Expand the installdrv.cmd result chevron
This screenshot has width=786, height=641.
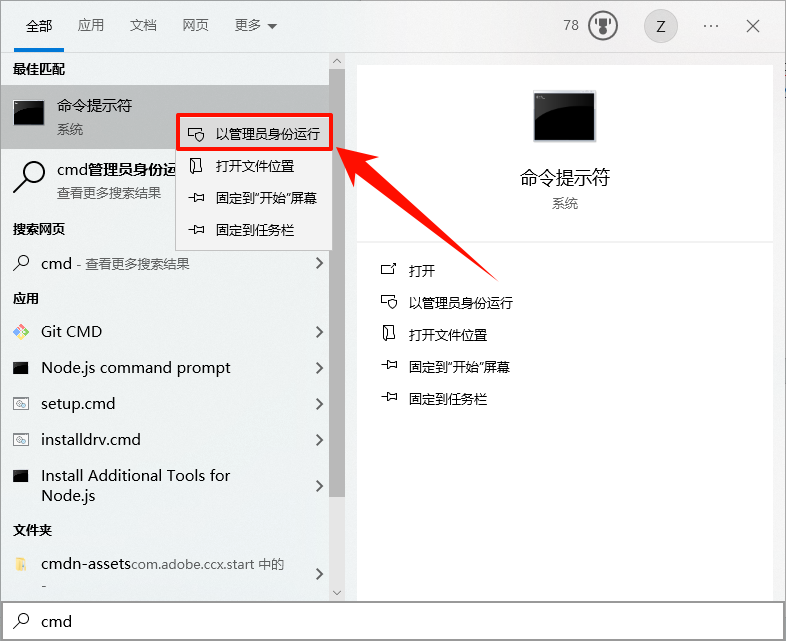[x=319, y=440]
